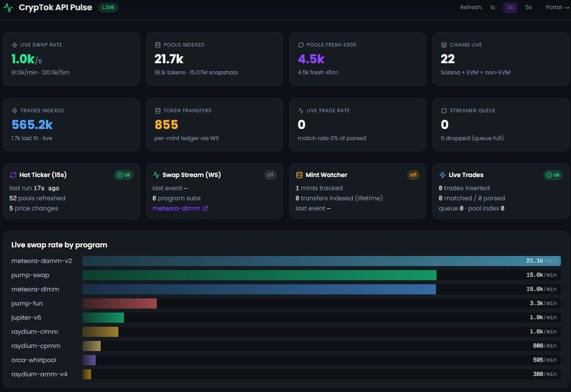571x392 pixels.
Task: Click the 1 mints tracked line
Action: (319, 188)
